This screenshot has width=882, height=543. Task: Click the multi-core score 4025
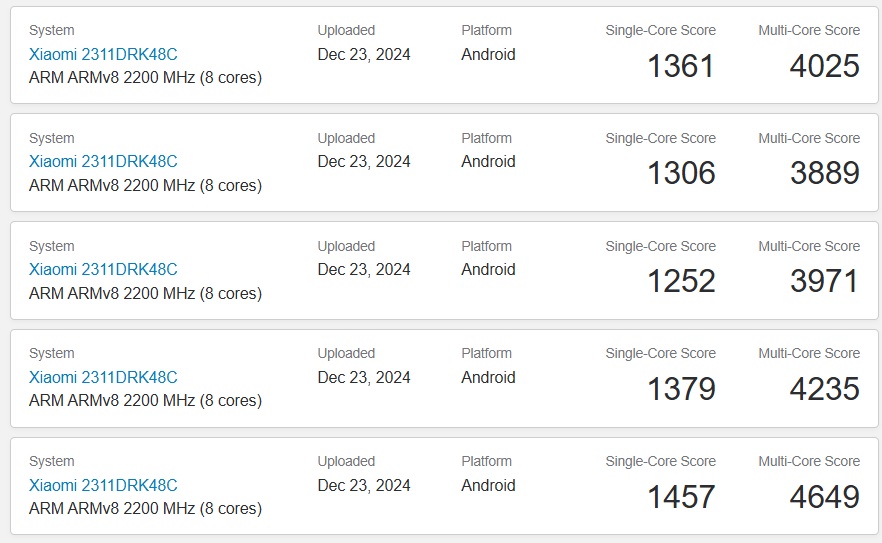coord(825,66)
